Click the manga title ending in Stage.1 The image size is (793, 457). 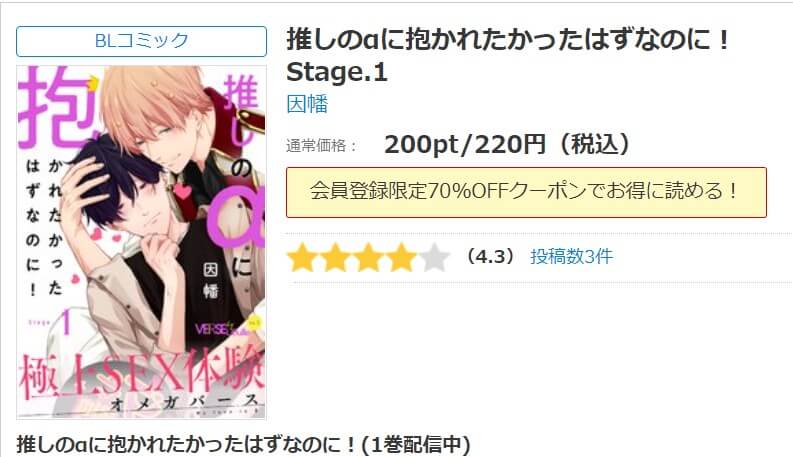(x=508, y=56)
